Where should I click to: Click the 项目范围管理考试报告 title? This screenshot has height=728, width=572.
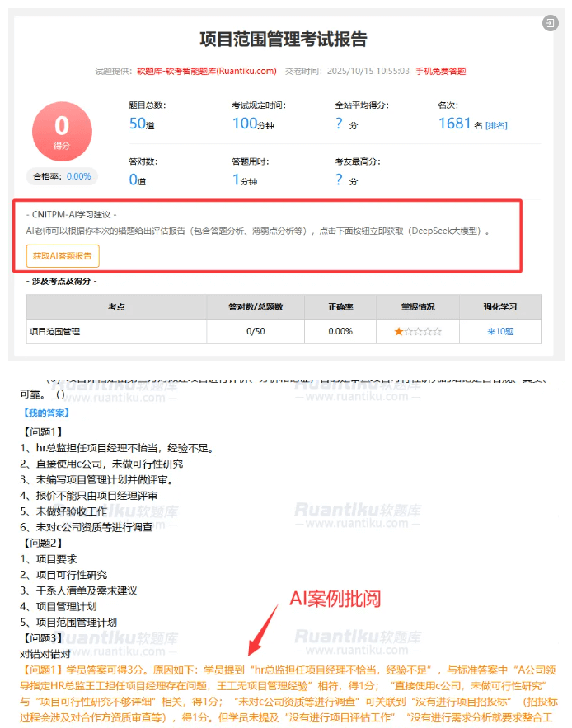[x=284, y=39]
